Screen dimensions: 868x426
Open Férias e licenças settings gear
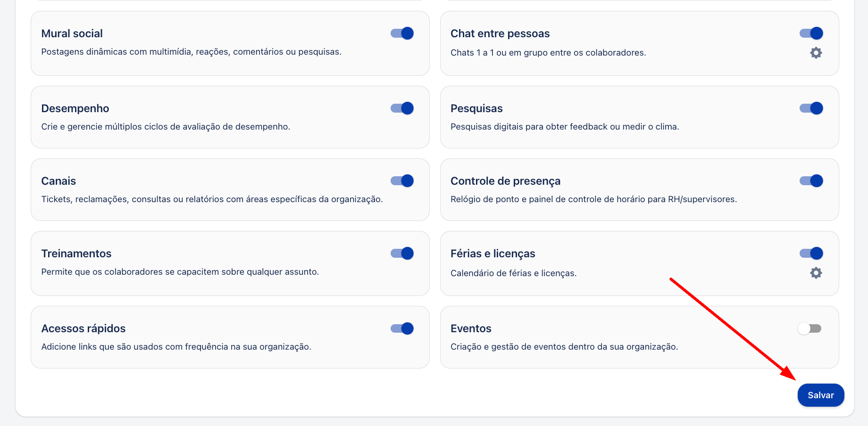pos(816,273)
